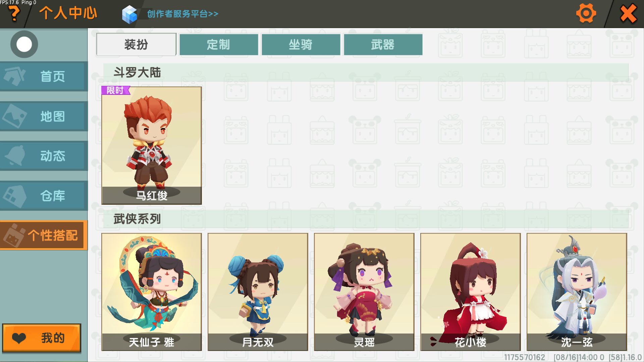Screen dimensions: 644x362
Task: Go to 首页 home in the sidebar
Action: [44, 76]
